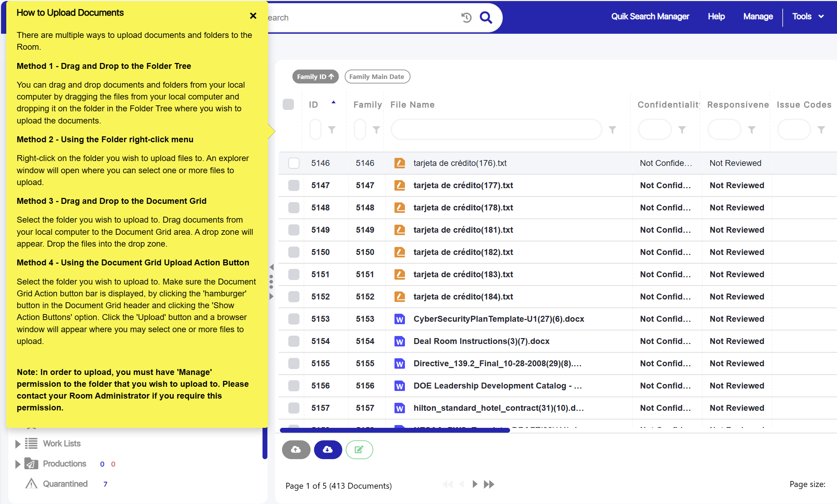Select the Quarantined tree item
Viewport: 837px width, 504px height.
65,484
